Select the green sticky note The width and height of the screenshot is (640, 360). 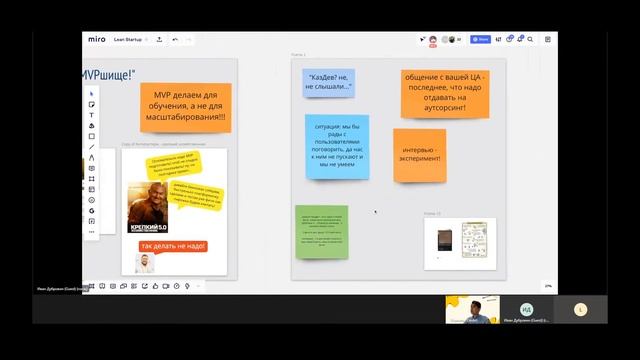click(322, 232)
